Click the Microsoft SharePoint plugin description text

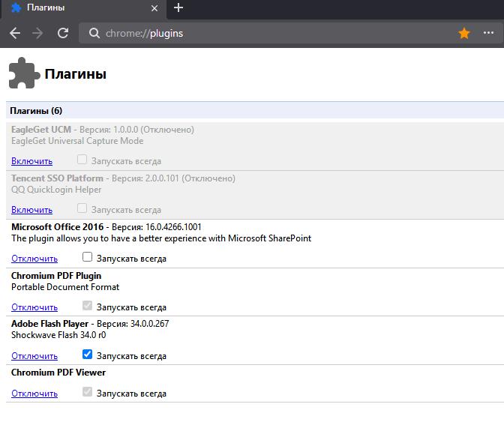[161, 238]
